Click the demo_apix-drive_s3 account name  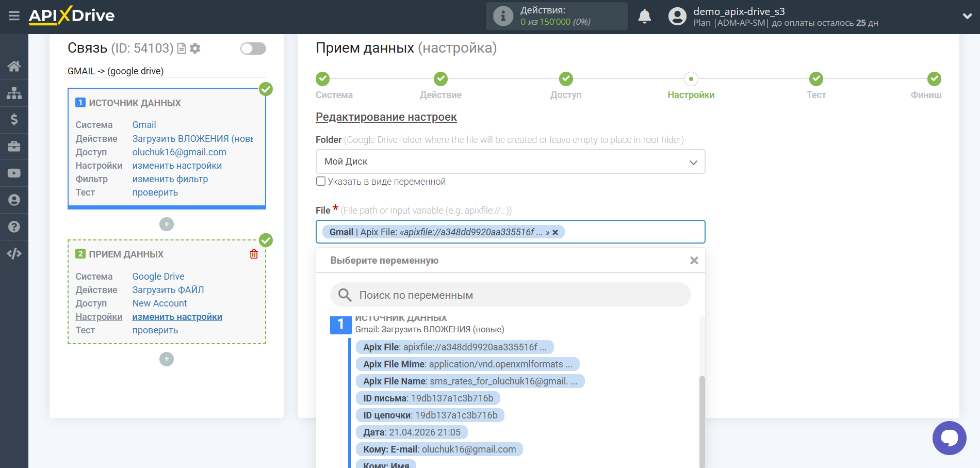pyautogui.click(x=739, y=11)
